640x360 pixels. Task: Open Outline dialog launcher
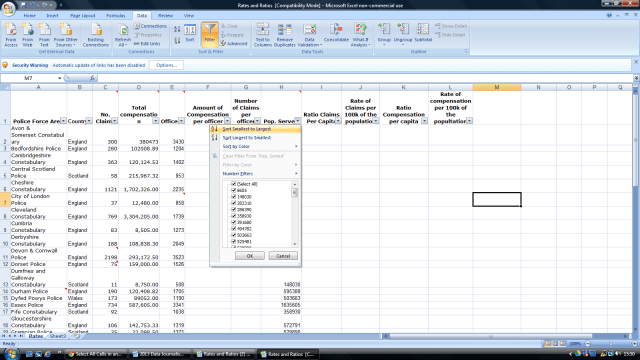466,51
